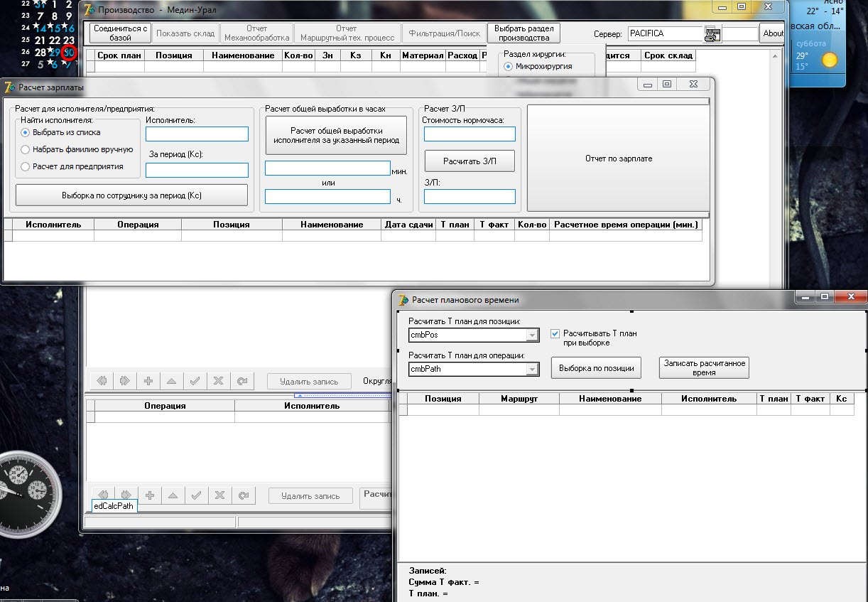Focus the minutes (мин.) output field
Image resolution: width=868 pixels, height=602 pixels.
(327, 168)
